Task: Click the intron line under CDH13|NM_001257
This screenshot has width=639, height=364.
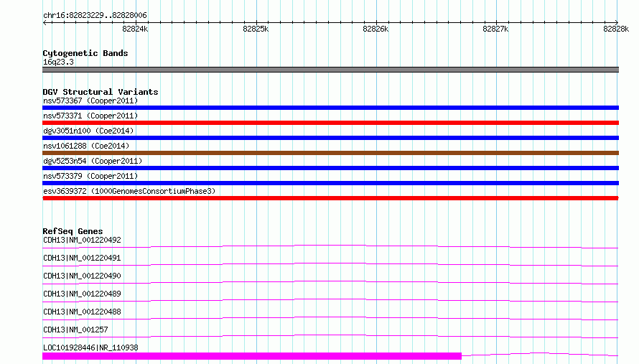Action: pos(330,336)
